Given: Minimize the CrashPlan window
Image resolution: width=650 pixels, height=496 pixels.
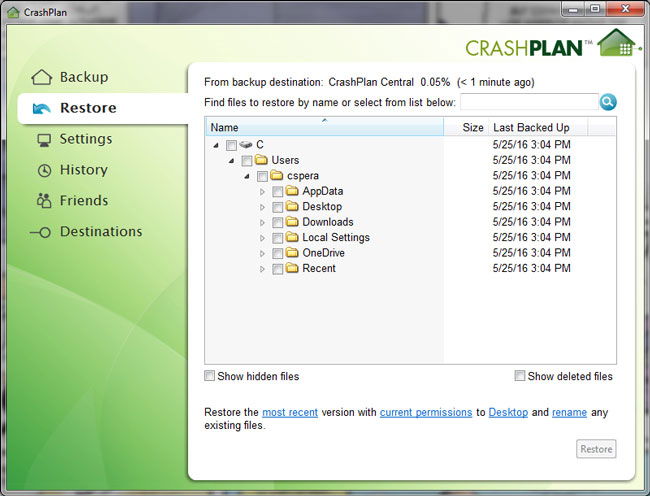Looking at the screenshot, I should click(574, 10).
